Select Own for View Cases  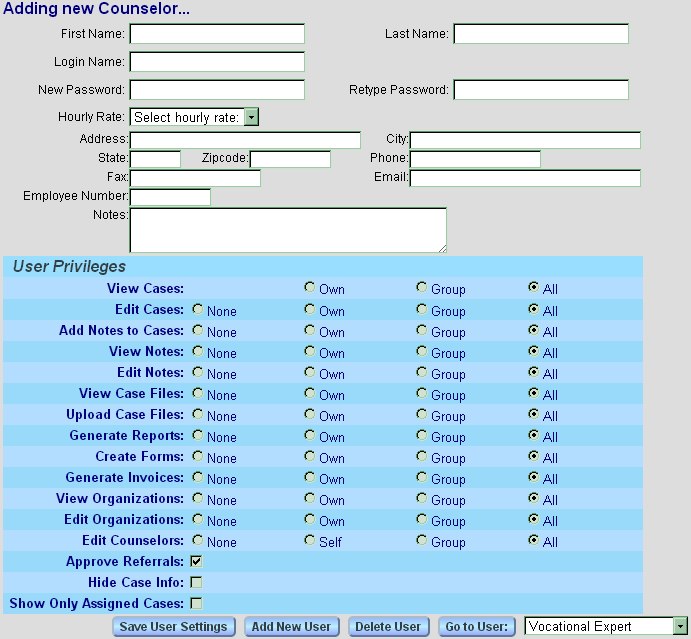tap(310, 288)
